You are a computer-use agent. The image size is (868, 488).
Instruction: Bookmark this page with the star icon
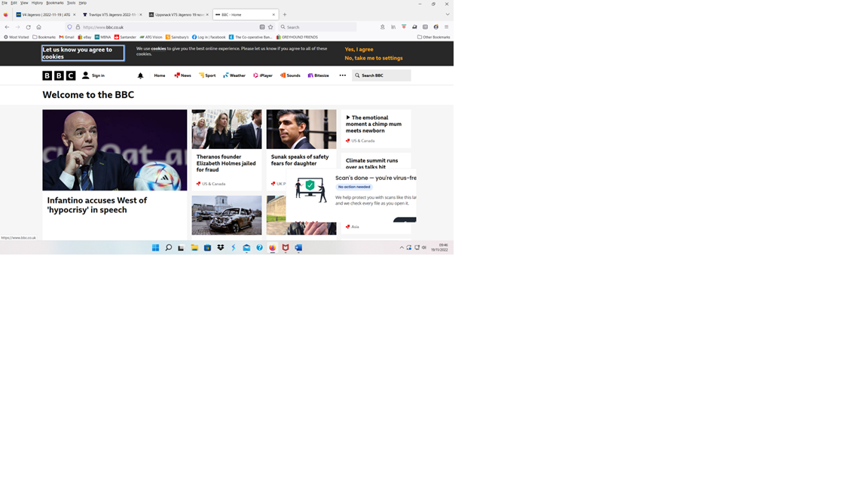270,27
